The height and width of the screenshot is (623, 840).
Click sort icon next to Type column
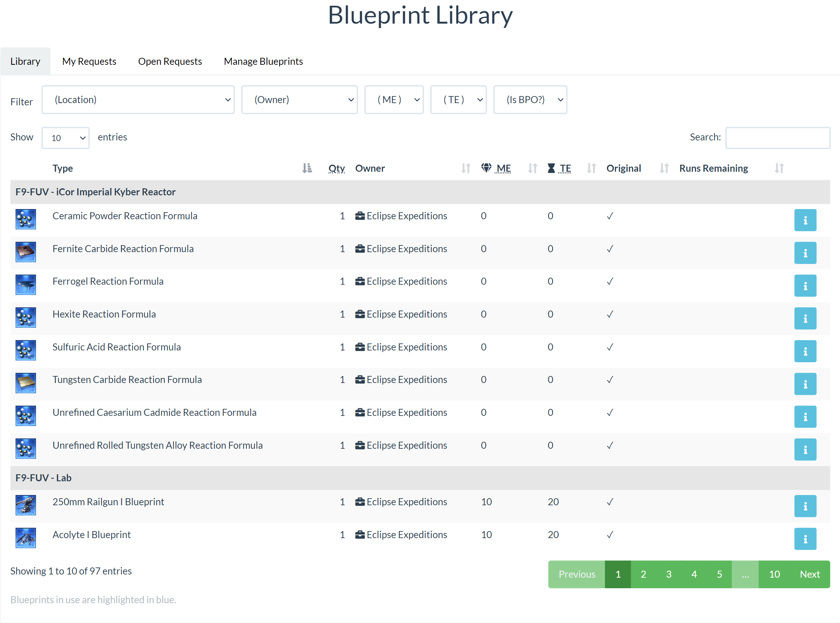(x=307, y=168)
